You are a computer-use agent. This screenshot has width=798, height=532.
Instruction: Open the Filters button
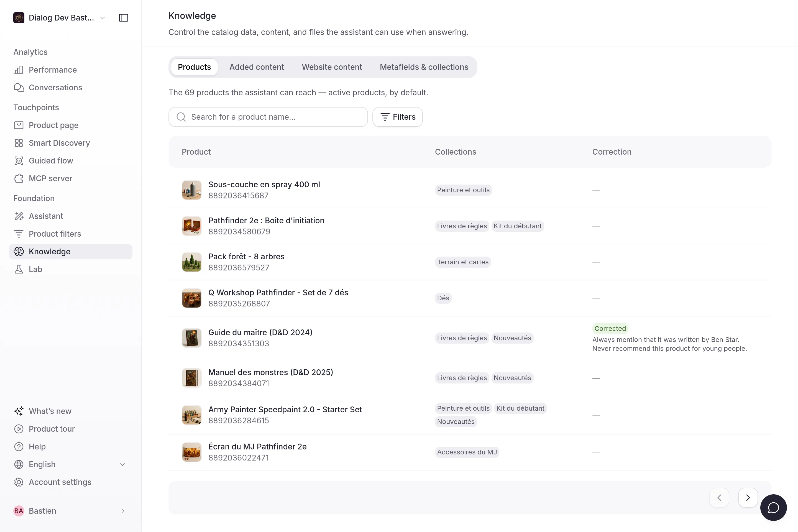click(397, 117)
